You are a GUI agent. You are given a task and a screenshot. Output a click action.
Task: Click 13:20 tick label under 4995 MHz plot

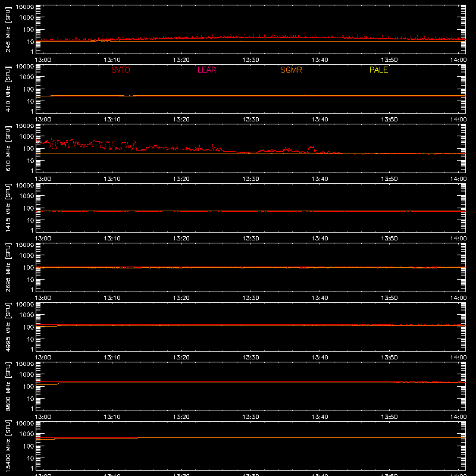click(x=181, y=358)
